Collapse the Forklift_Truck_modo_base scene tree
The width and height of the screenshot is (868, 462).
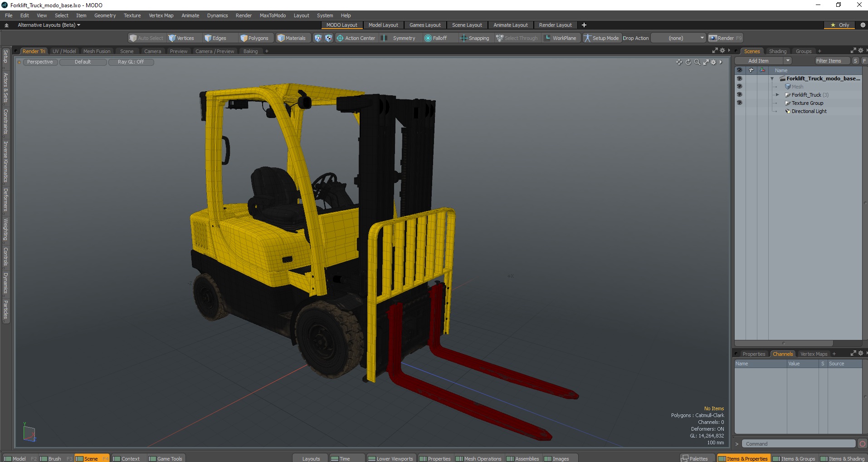tap(772, 79)
